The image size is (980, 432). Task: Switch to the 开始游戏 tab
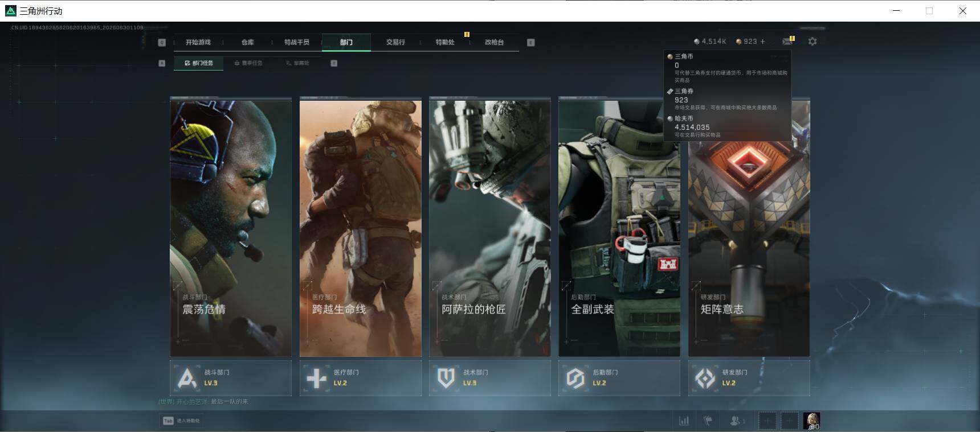(x=198, y=42)
